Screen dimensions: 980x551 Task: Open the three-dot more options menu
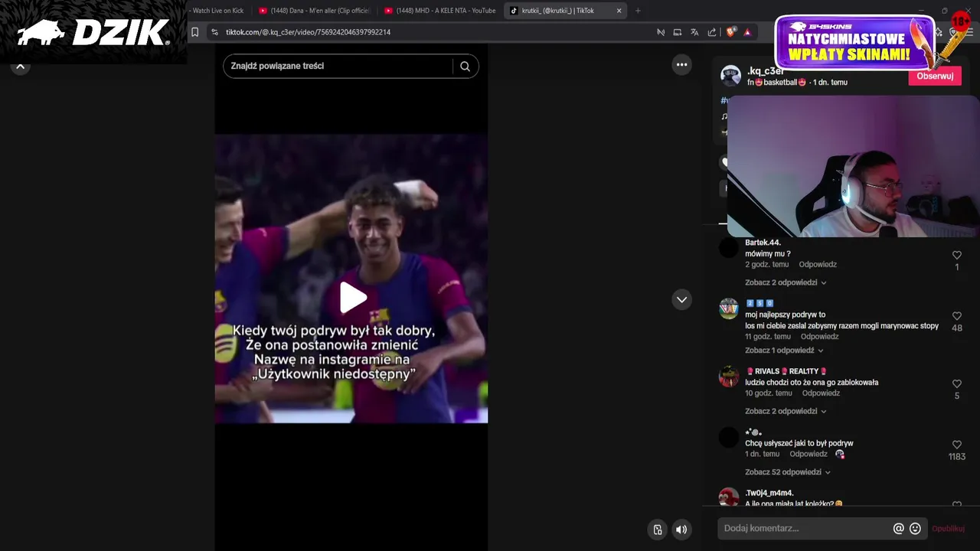pos(681,65)
